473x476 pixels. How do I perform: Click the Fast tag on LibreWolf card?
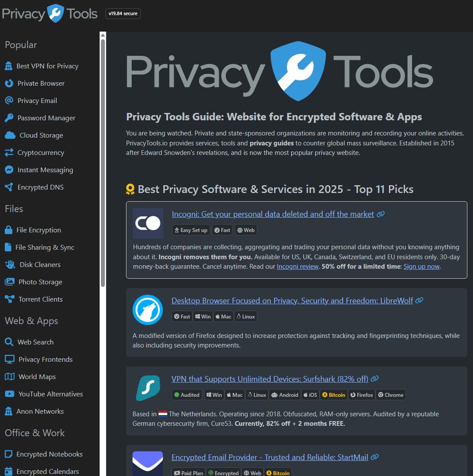[181, 317]
